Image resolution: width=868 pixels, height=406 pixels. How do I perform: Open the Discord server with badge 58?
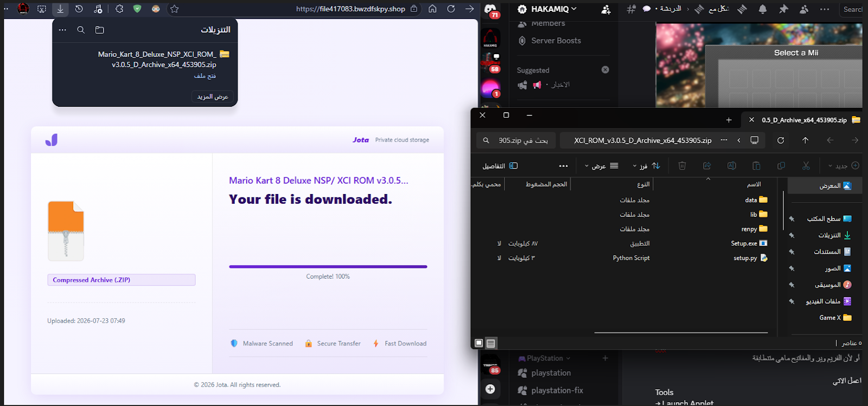click(490, 61)
